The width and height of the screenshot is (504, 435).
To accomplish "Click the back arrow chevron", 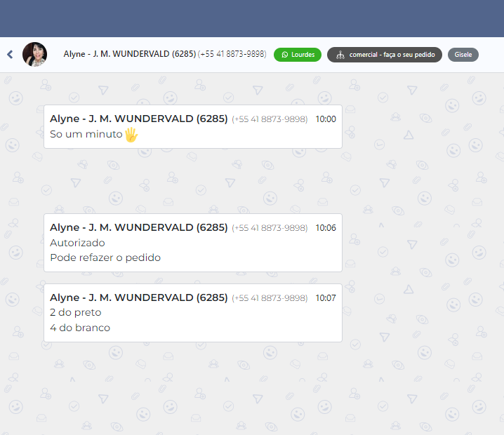I will 10,55.
